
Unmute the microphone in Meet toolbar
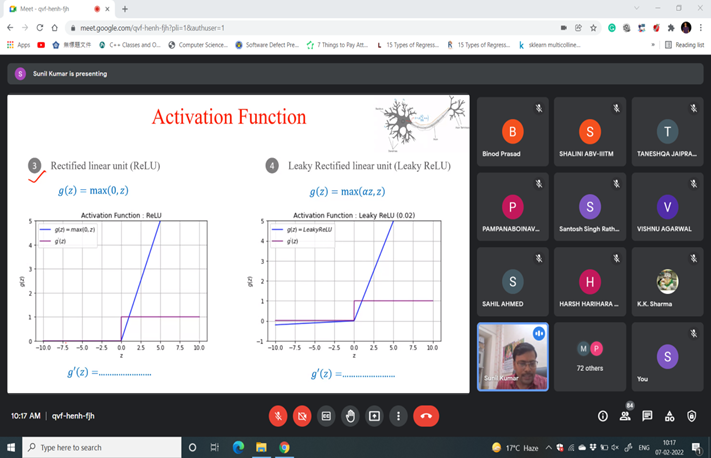(278, 416)
